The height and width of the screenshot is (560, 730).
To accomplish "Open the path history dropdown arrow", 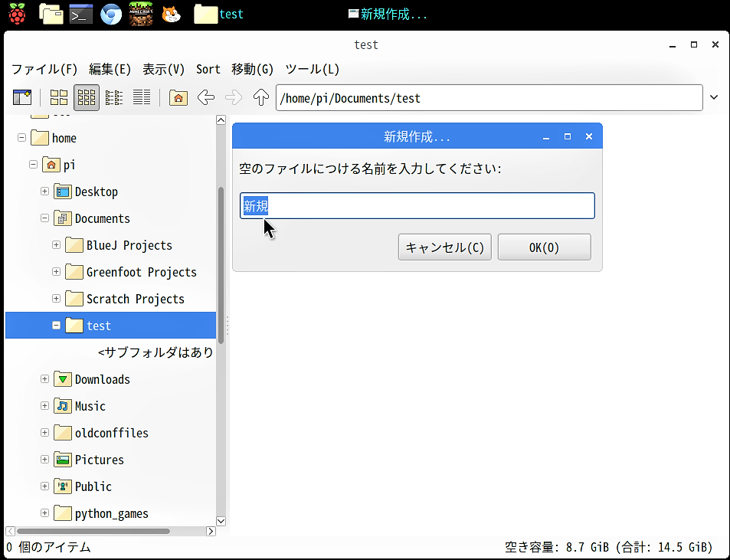I will (x=714, y=98).
